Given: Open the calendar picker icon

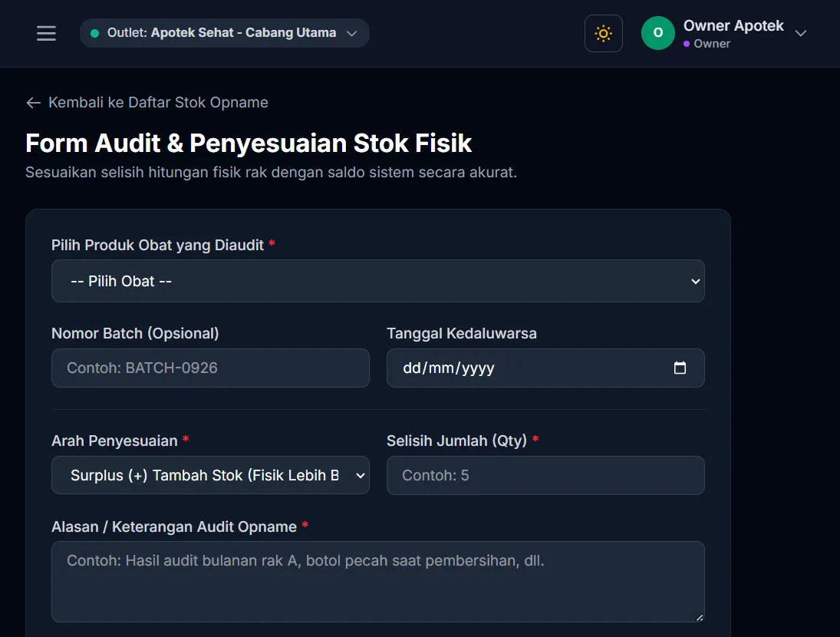Looking at the screenshot, I should pos(679,368).
